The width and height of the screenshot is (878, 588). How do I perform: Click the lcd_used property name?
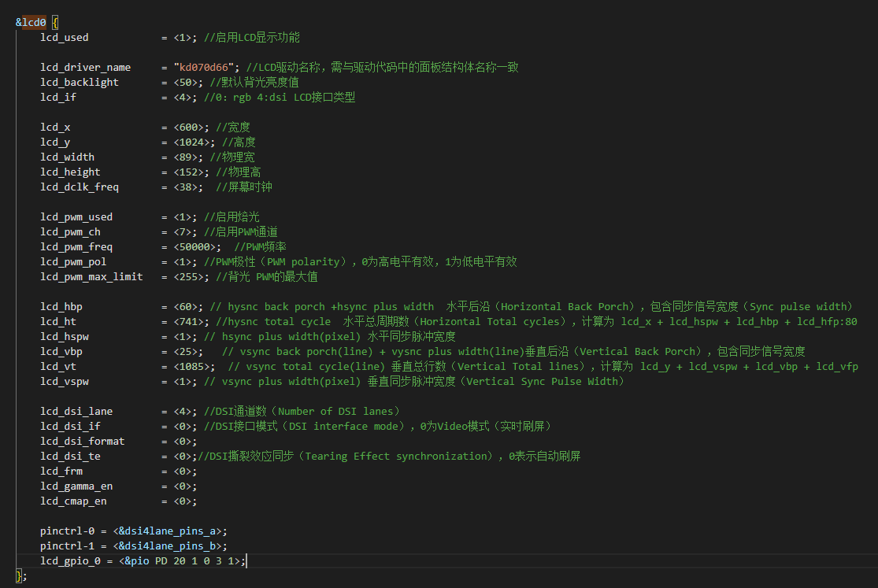tap(65, 38)
